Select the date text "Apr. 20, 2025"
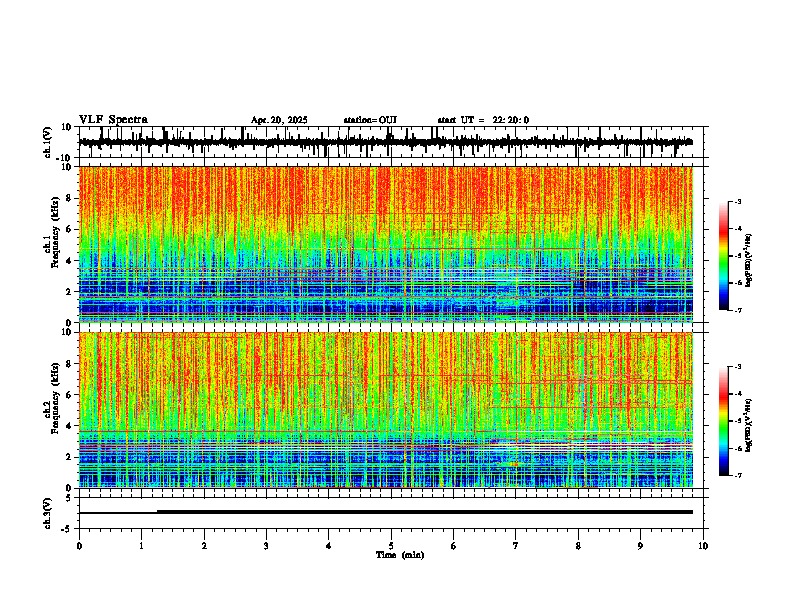This screenshot has width=792, height=612. click(x=279, y=120)
